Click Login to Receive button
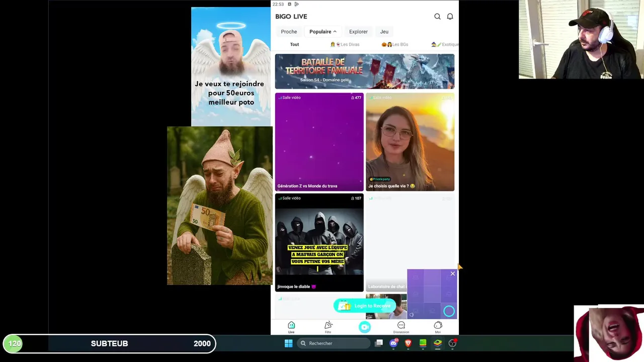The image size is (644, 362). (365, 306)
